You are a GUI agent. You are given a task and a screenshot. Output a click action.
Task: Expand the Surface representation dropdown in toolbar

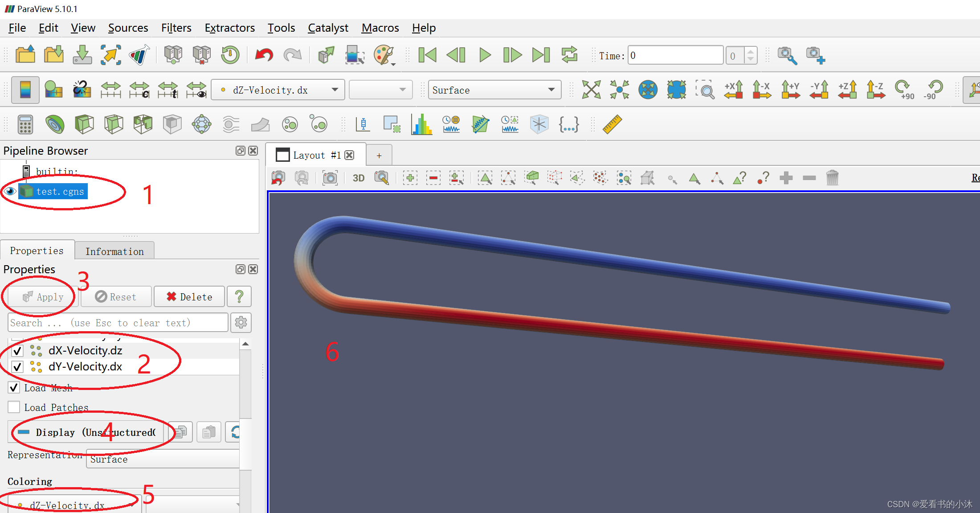coord(494,90)
